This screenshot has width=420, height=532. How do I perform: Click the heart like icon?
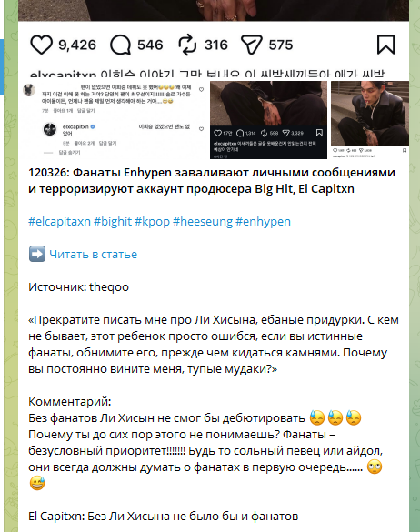42,45
